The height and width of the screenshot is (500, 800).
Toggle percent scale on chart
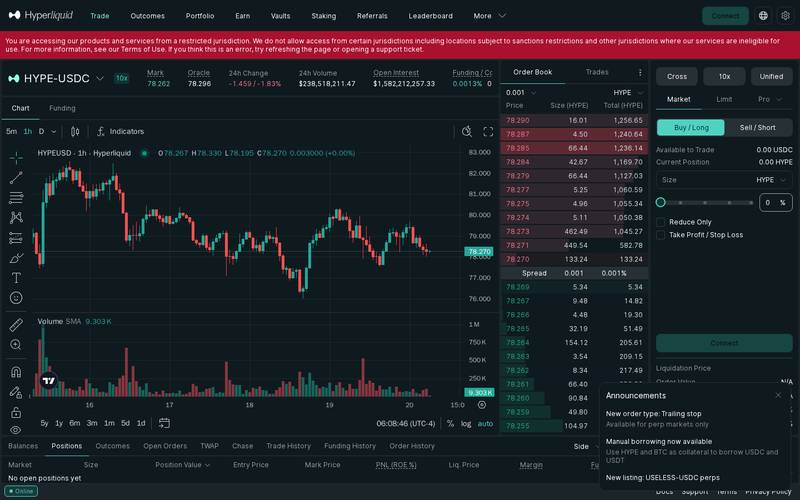point(450,423)
